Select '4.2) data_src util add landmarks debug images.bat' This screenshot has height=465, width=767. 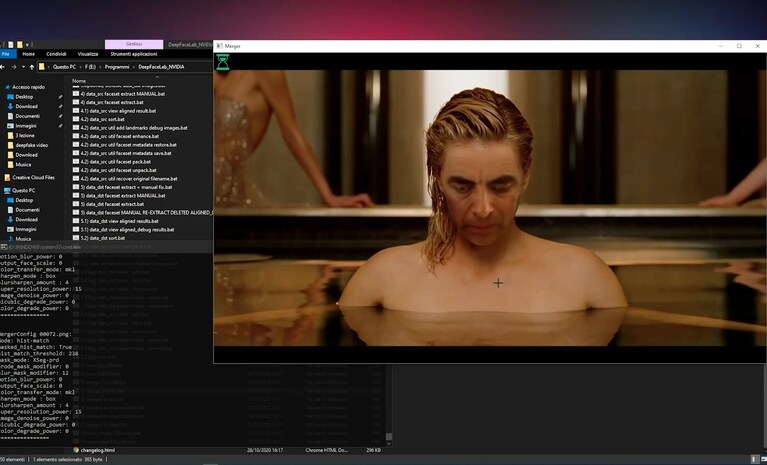(x=130, y=128)
